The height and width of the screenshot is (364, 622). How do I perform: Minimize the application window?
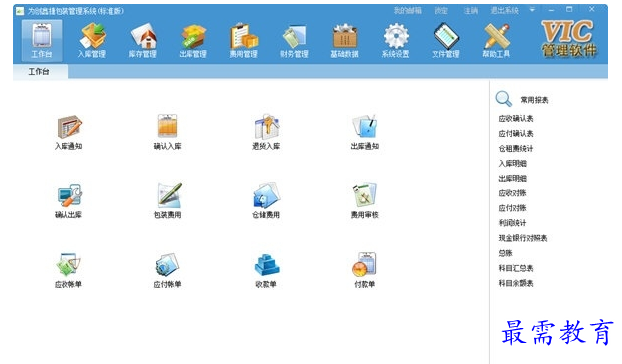click(551, 10)
